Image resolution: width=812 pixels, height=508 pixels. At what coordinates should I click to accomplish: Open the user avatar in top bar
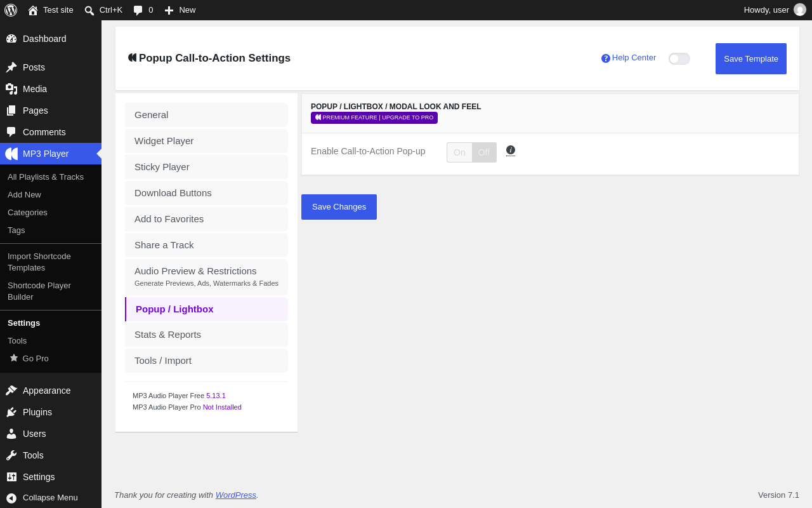click(800, 10)
